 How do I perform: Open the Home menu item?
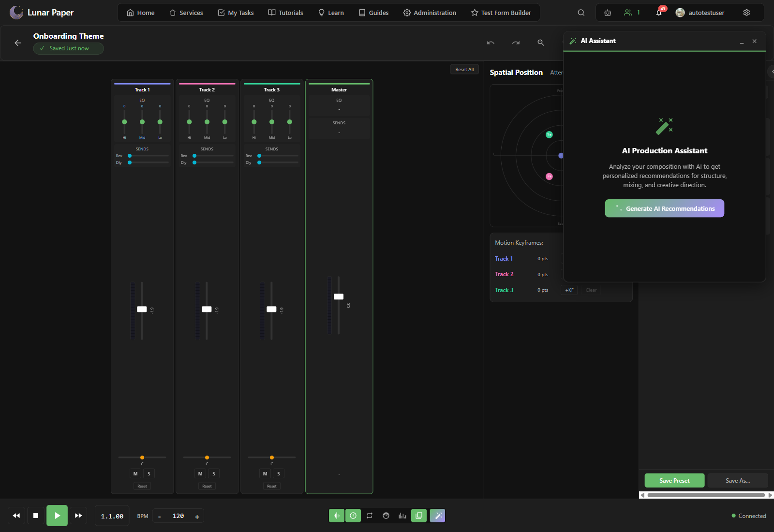(x=140, y=13)
